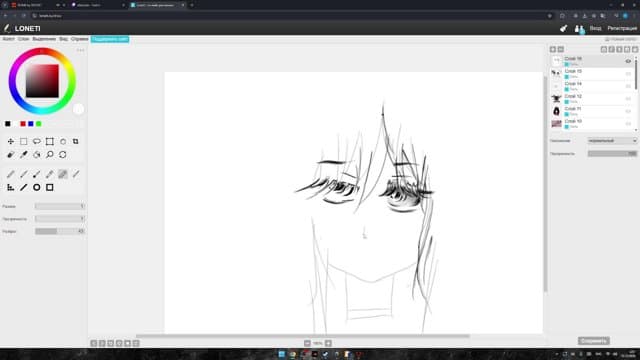Select the paintbrush tool with dark tip

[37, 174]
